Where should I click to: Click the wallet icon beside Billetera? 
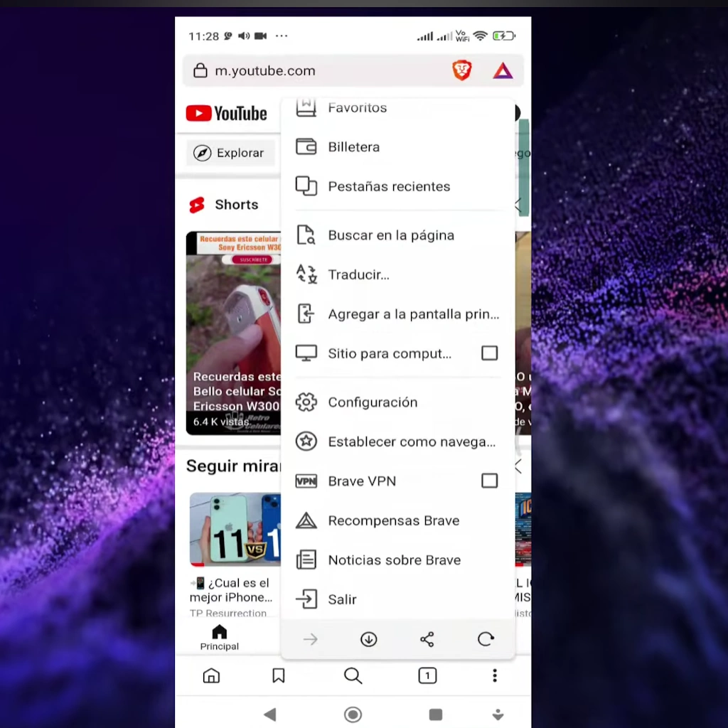pyautogui.click(x=306, y=146)
